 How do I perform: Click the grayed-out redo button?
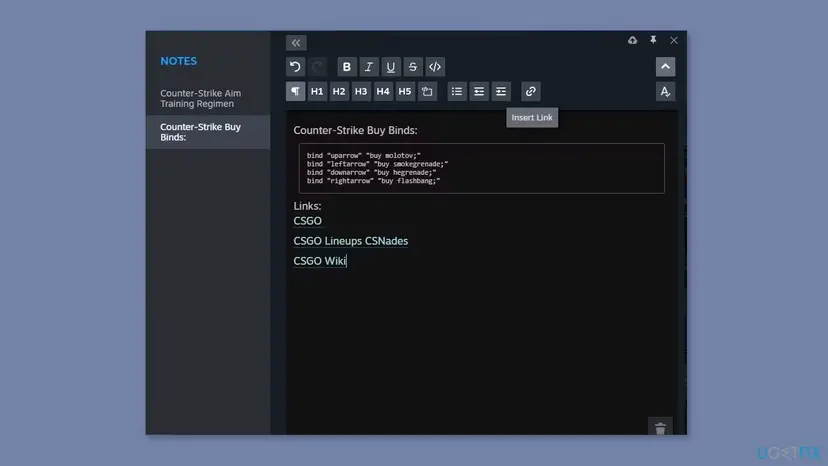(x=317, y=67)
